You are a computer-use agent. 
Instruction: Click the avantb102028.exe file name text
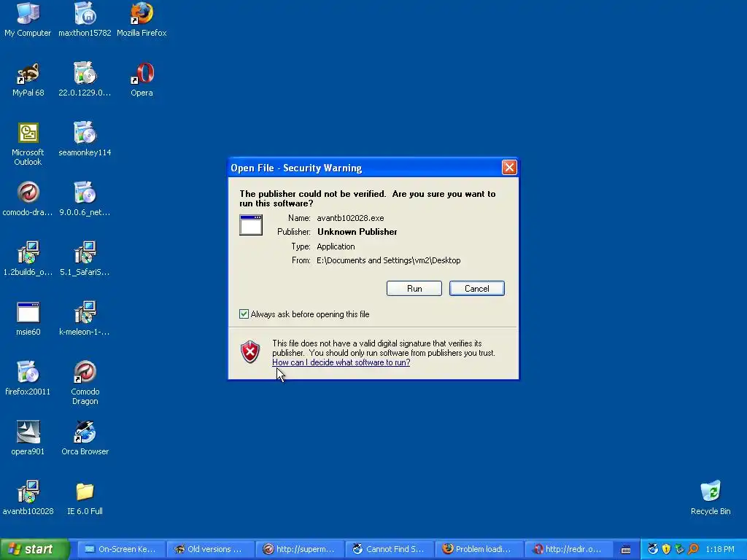350,218
